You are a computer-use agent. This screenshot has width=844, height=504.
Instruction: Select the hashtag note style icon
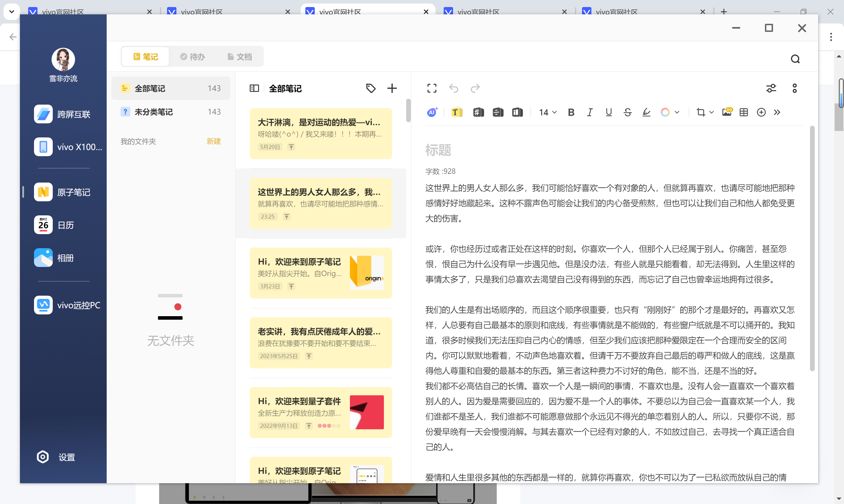pos(478,112)
